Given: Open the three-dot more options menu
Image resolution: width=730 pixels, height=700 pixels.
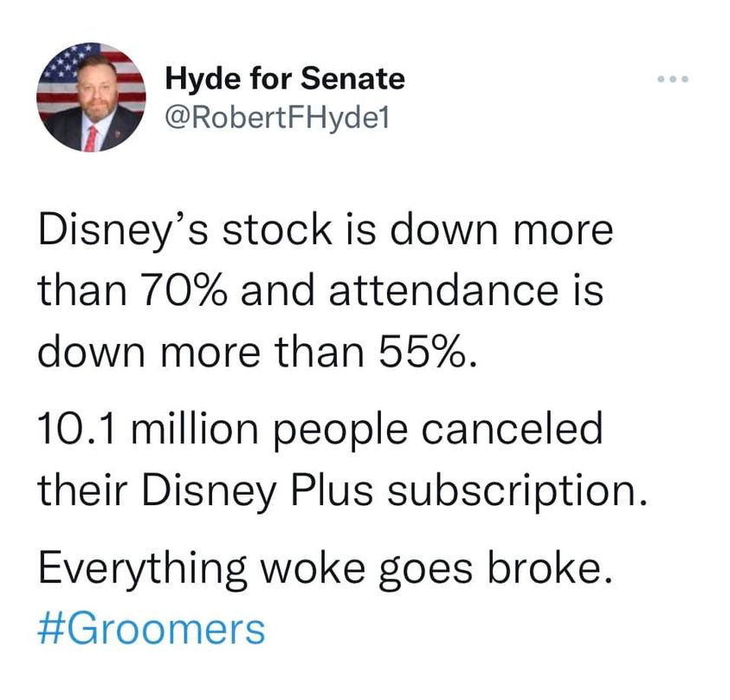Looking at the screenshot, I should tap(671, 81).
